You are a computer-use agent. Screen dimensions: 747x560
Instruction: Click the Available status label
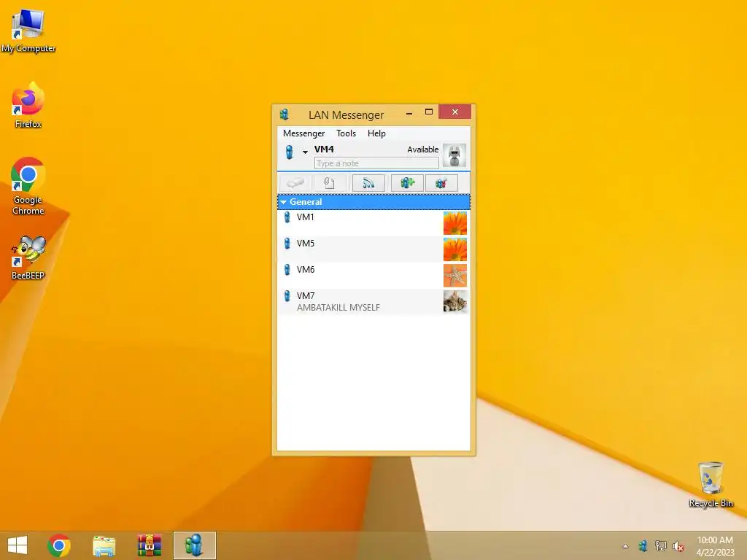pos(422,149)
